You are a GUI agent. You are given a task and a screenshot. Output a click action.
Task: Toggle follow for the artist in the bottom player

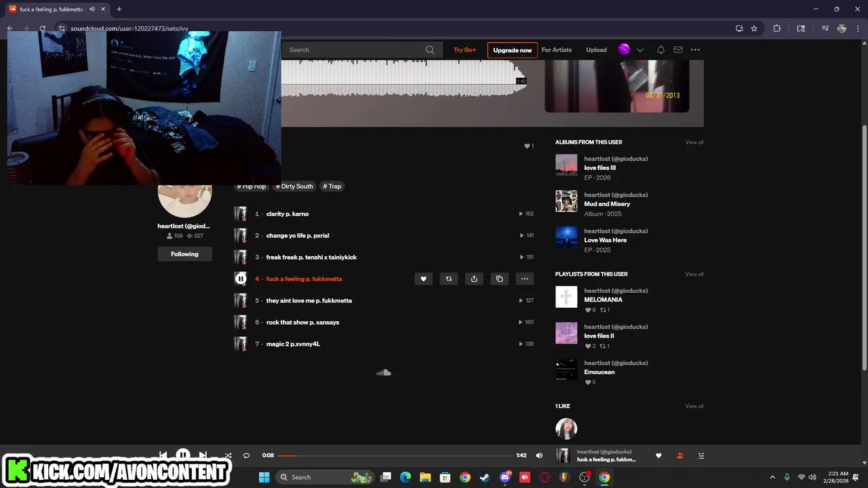click(680, 455)
